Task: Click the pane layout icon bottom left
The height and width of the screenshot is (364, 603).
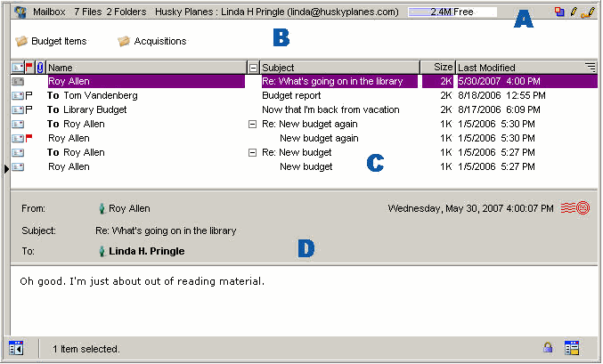Action: click(x=16, y=348)
